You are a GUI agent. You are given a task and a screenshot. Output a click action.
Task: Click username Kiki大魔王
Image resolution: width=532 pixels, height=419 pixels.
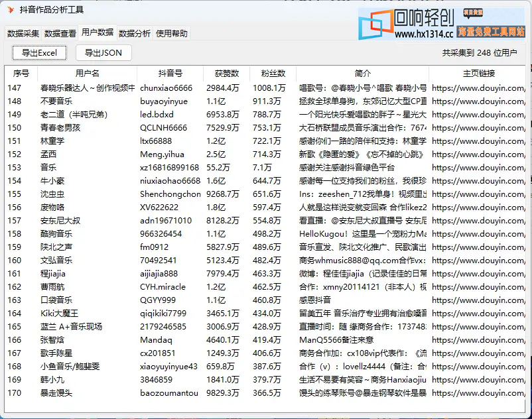tap(60, 314)
